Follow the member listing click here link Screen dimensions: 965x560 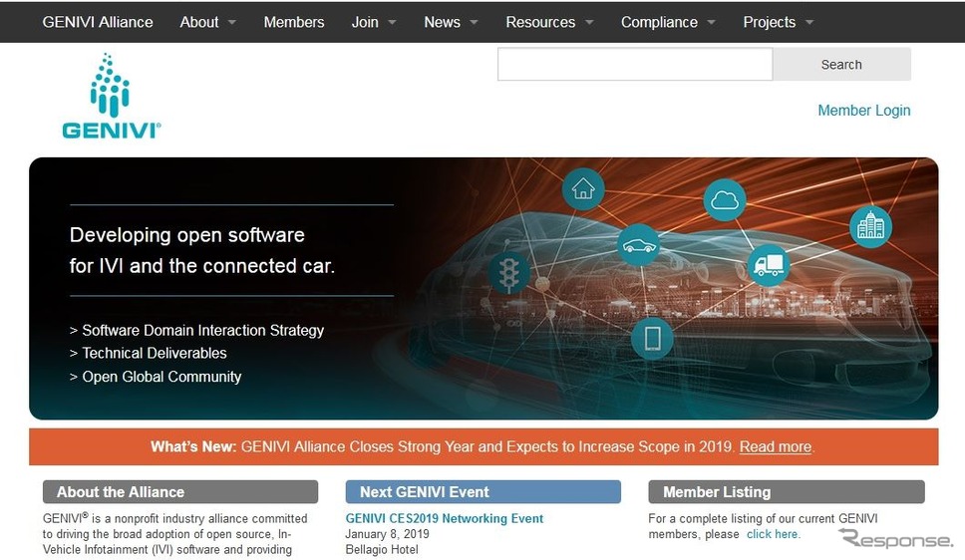coord(773,534)
